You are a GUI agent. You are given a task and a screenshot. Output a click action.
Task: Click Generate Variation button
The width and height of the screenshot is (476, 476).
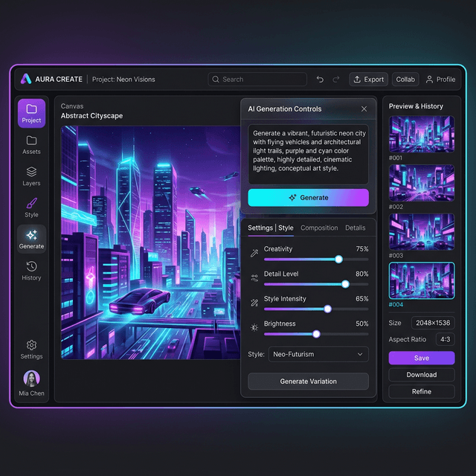[308, 382]
